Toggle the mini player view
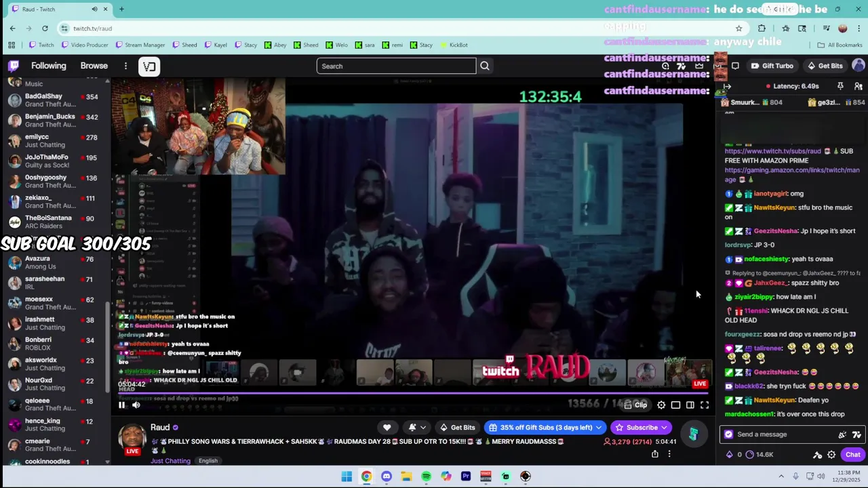The image size is (868, 488). 675,405
